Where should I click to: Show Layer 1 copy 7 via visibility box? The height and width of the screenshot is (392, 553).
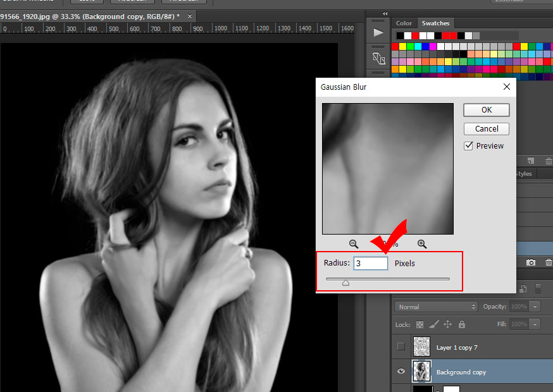click(x=401, y=346)
